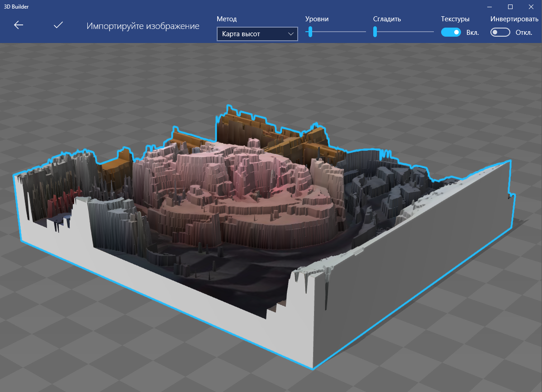Viewport: 542px width, 392px height.
Task: Click the Метод label
Action: coord(227,19)
